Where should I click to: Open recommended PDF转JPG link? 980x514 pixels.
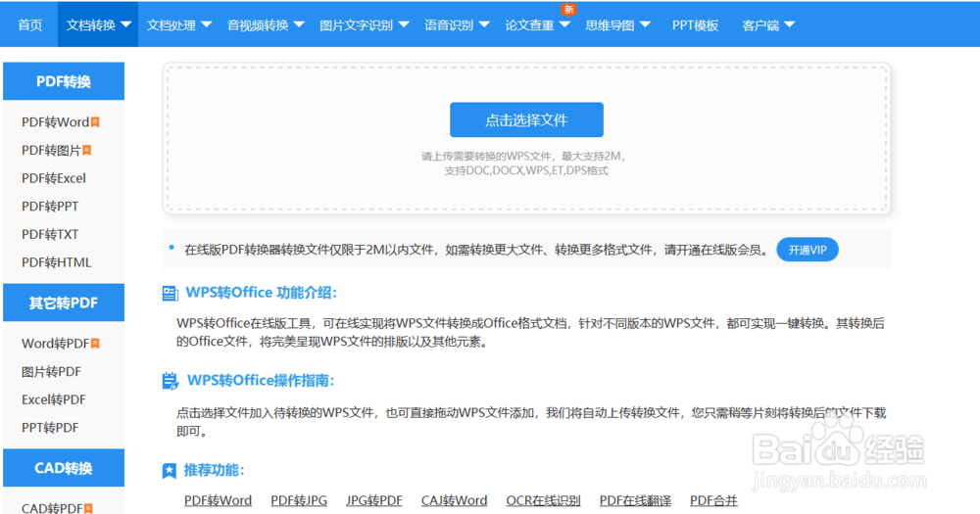tap(299, 500)
